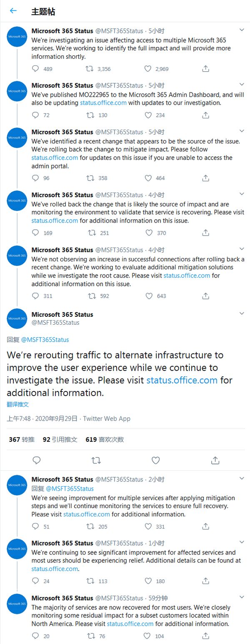
Task: Expand the chevron menu on the main tweet
Action: (x=242, y=313)
